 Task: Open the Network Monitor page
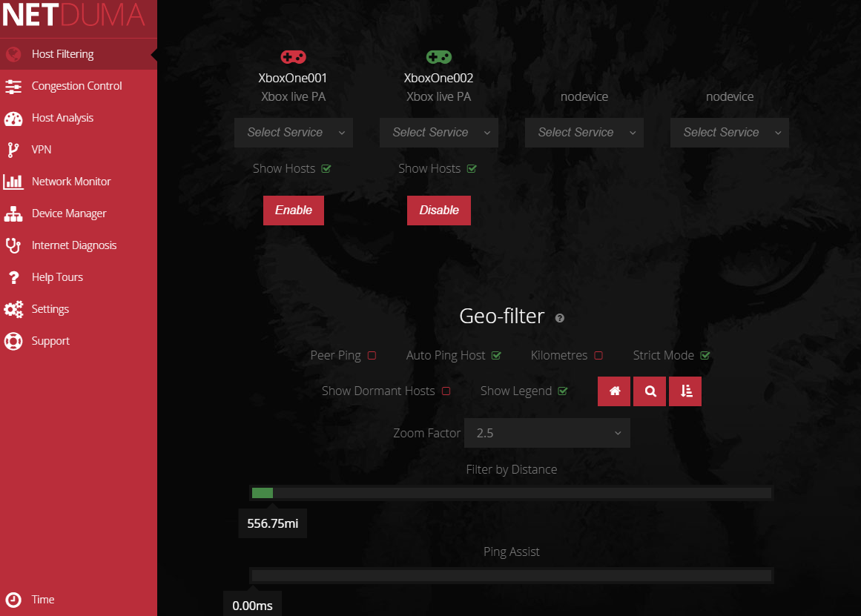point(79,181)
